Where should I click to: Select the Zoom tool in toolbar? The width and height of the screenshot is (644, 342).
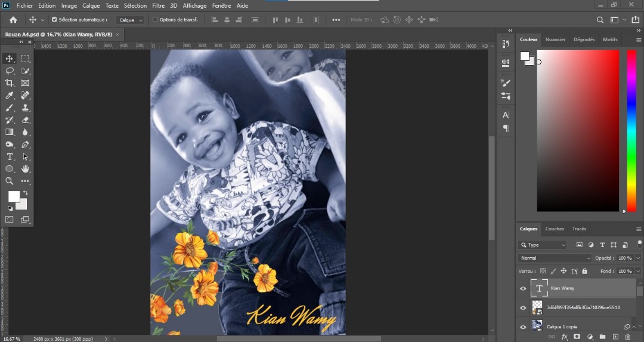(10, 181)
